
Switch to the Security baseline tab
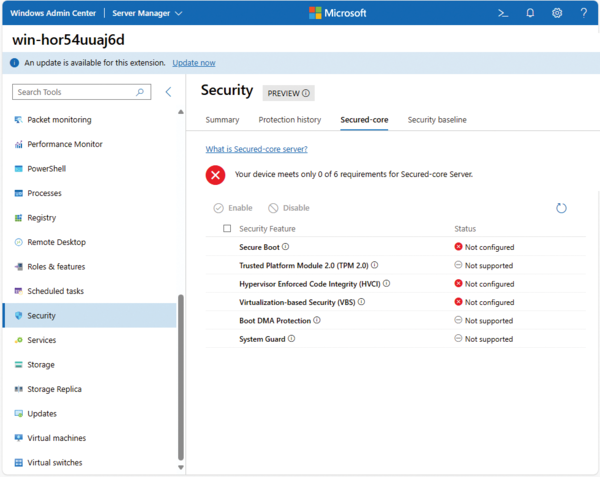436,120
